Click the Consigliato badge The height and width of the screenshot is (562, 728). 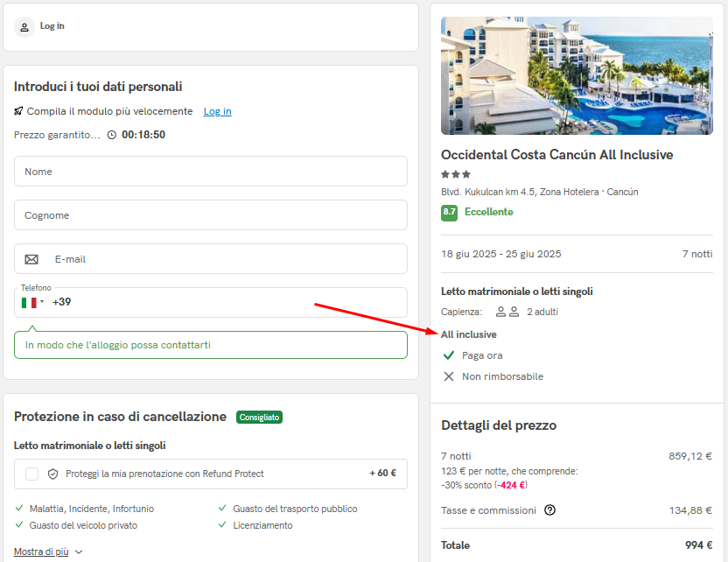pos(259,417)
